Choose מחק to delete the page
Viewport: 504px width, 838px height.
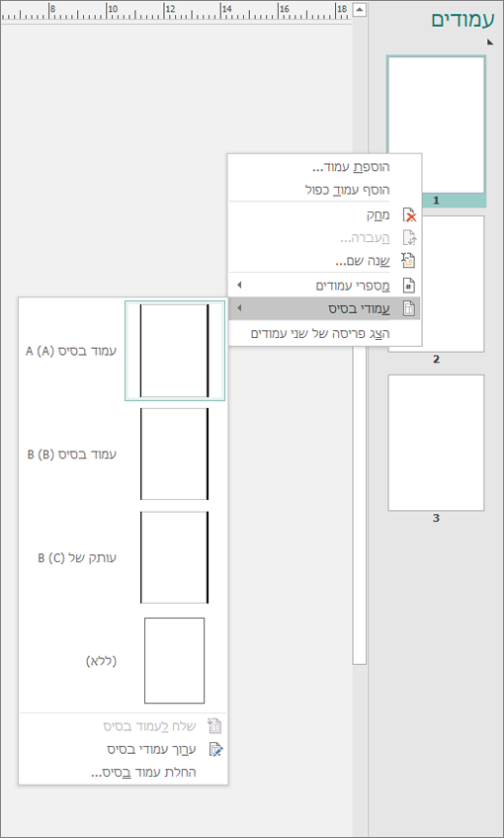click(x=378, y=215)
